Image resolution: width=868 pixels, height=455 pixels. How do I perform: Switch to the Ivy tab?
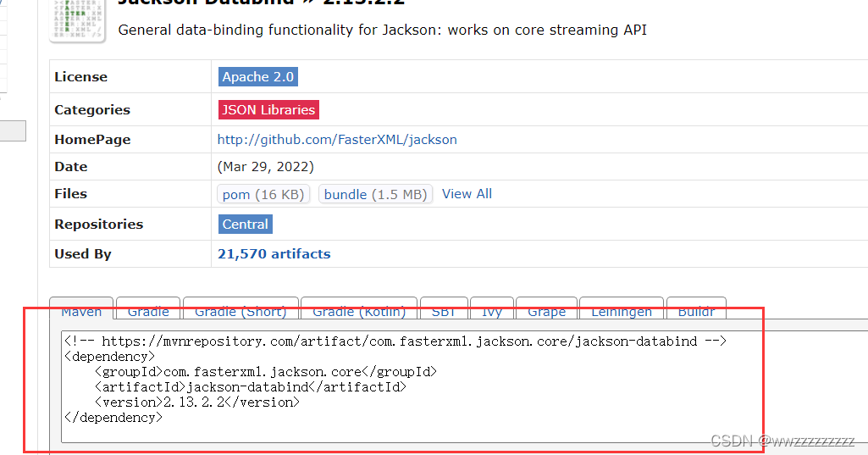[x=491, y=310]
